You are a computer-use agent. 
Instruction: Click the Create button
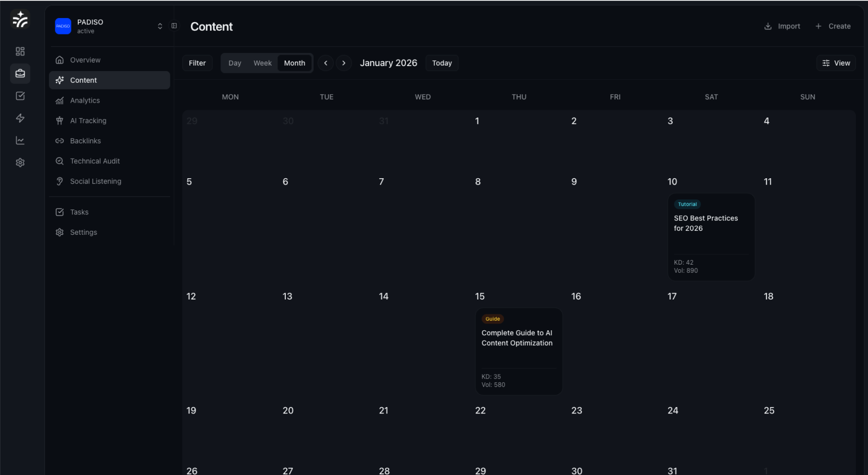click(x=833, y=26)
